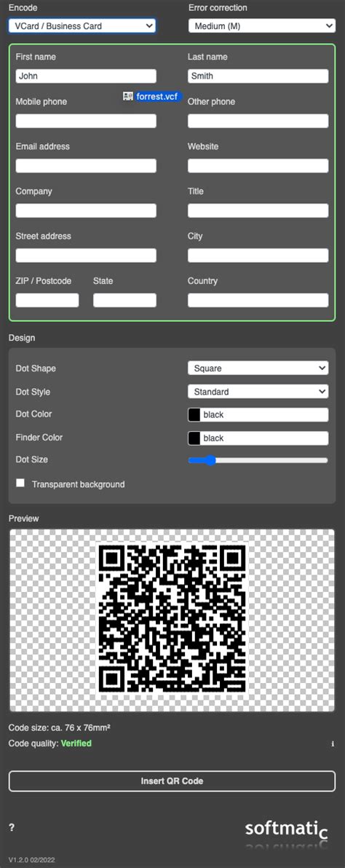Screen dimensions: 345x868
Task: Focus the Mobile phone field
Action: tap(86, 121)
